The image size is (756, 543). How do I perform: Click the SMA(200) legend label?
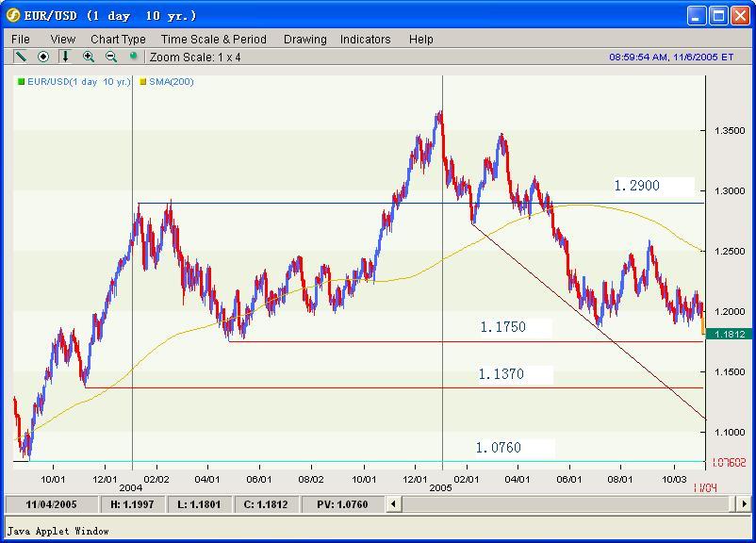pos(172,81)
